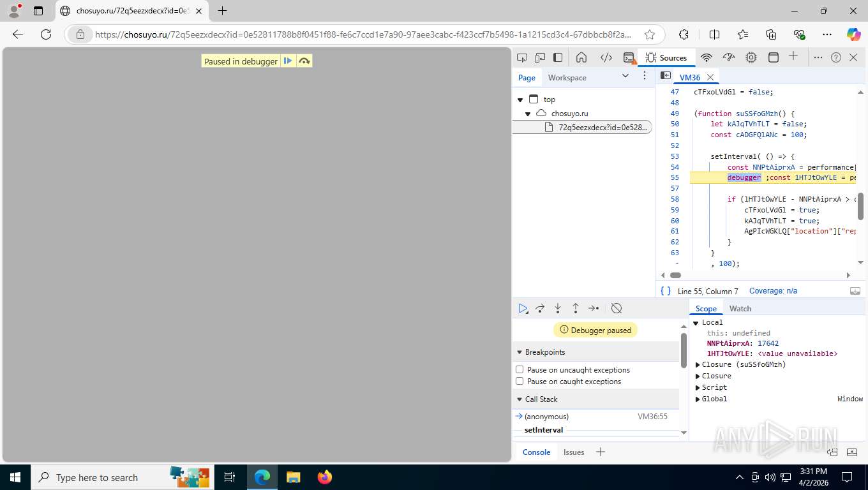The width and height of the screenshot is (868, 490).
Task: Step out of current function
Action: (x=576, y=308)
